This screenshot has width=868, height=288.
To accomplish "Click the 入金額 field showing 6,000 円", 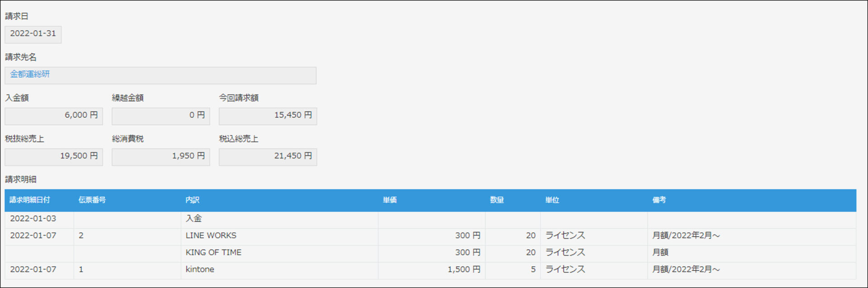I will click(x=54, y=116).
